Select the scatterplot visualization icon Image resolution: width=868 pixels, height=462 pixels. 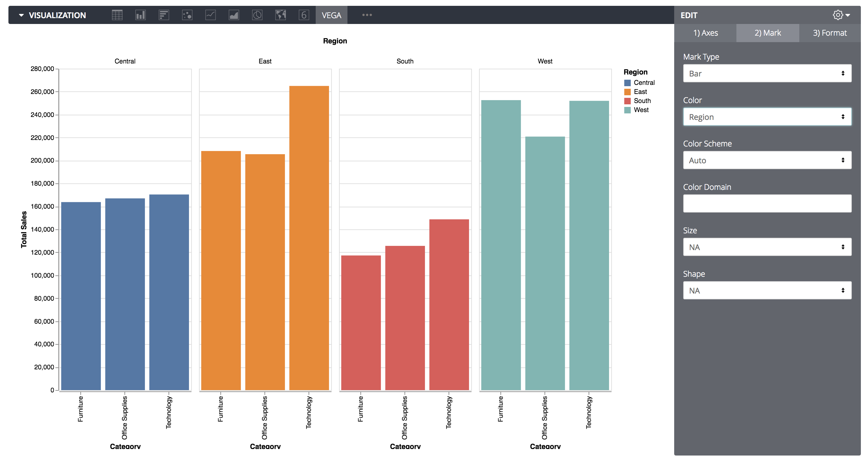point(187,15)
